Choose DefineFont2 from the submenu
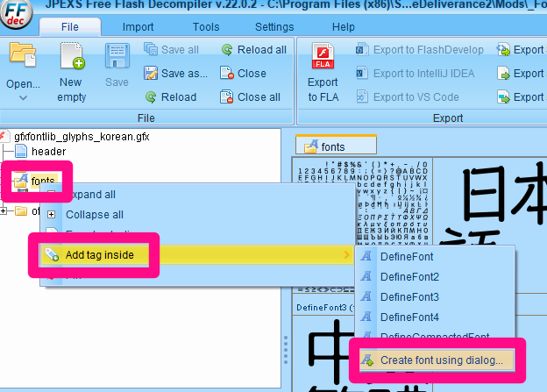 [x=409, y=277]
